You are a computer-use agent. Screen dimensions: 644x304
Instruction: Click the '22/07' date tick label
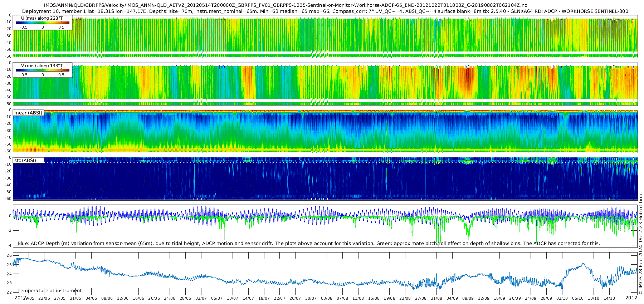pyautogui.click(x=279, y=298)
